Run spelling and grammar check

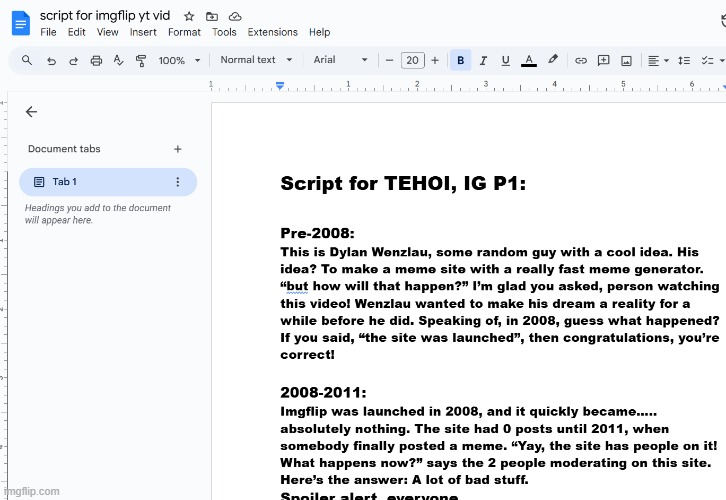tap(118, 61)
